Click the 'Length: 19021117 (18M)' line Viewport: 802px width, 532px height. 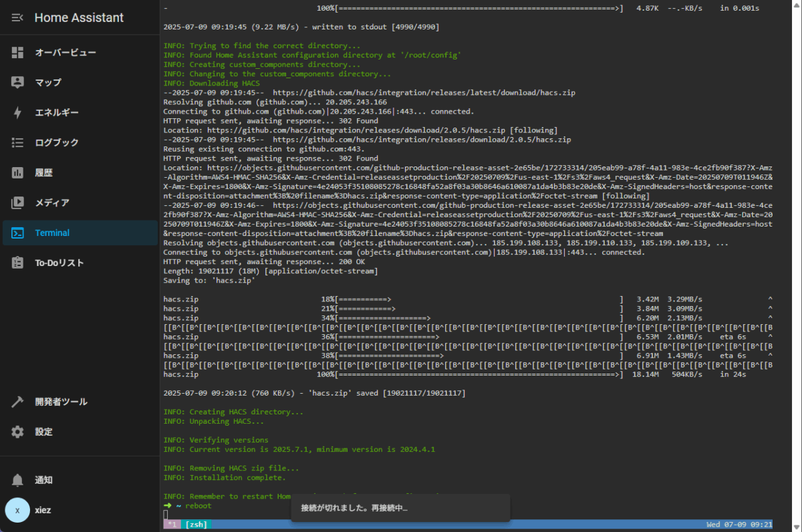click(x=270, y=271)
